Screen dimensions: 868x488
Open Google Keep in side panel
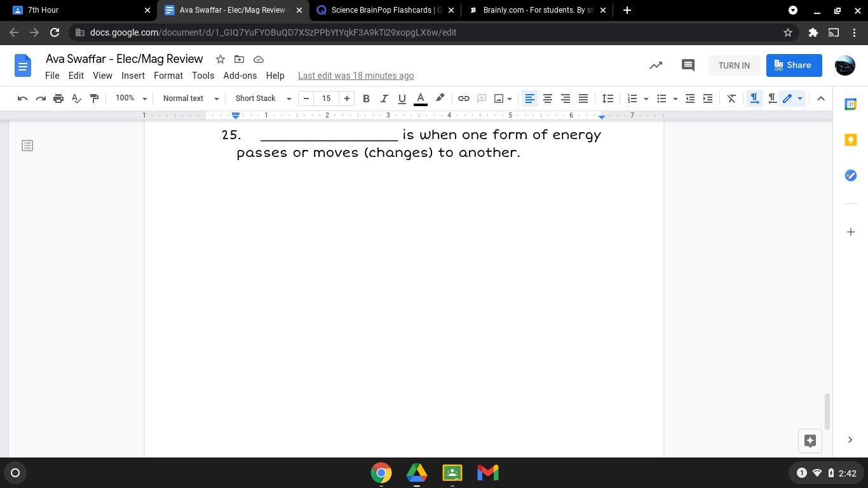point(850,140)
